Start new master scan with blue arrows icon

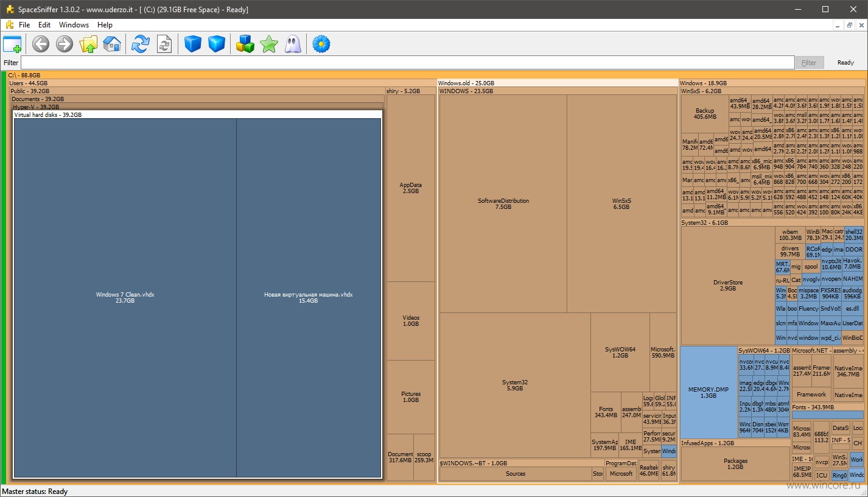coord(141,44)
